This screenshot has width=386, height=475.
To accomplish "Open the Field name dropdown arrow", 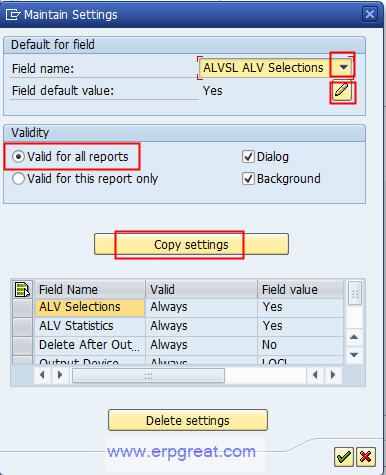I will pyautogui.click(x=343, y=68).
